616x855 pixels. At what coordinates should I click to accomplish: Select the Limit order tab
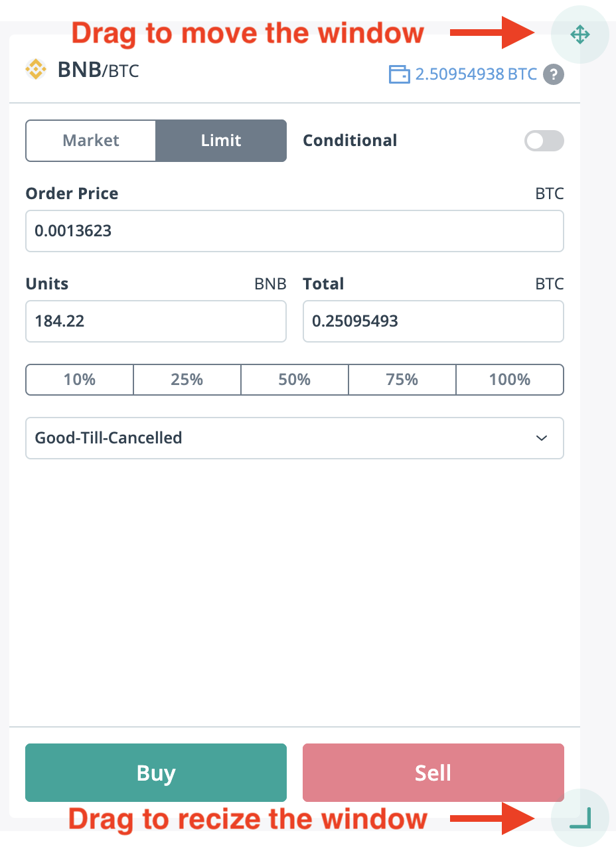tap(221, 141)
